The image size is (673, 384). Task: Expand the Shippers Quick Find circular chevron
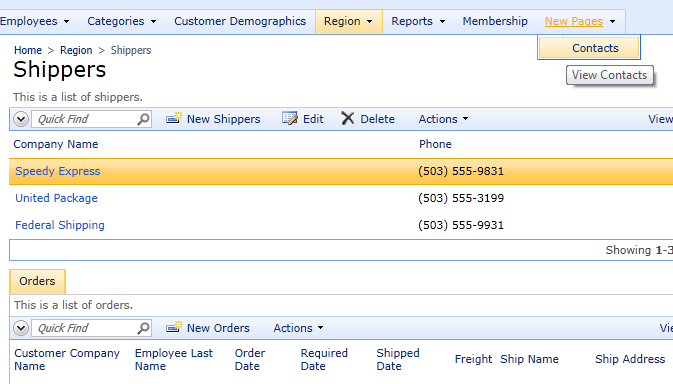click(x=21, y=119)
